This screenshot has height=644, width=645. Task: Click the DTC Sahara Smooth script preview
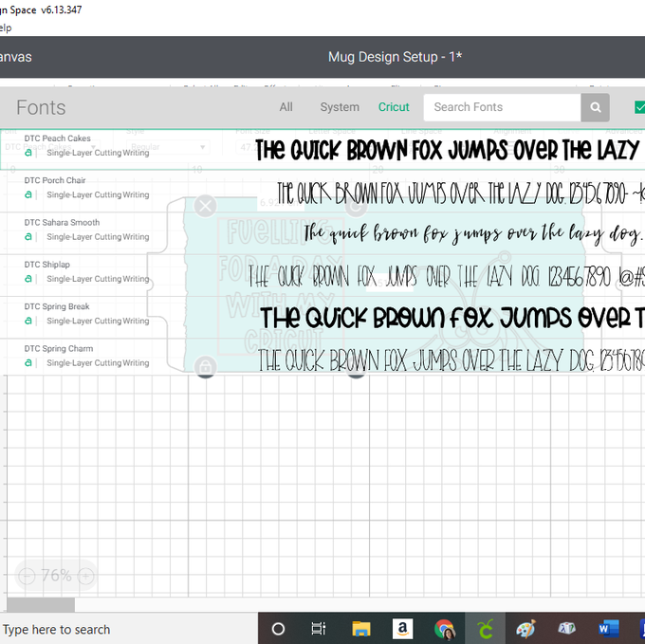coord(473,235)
